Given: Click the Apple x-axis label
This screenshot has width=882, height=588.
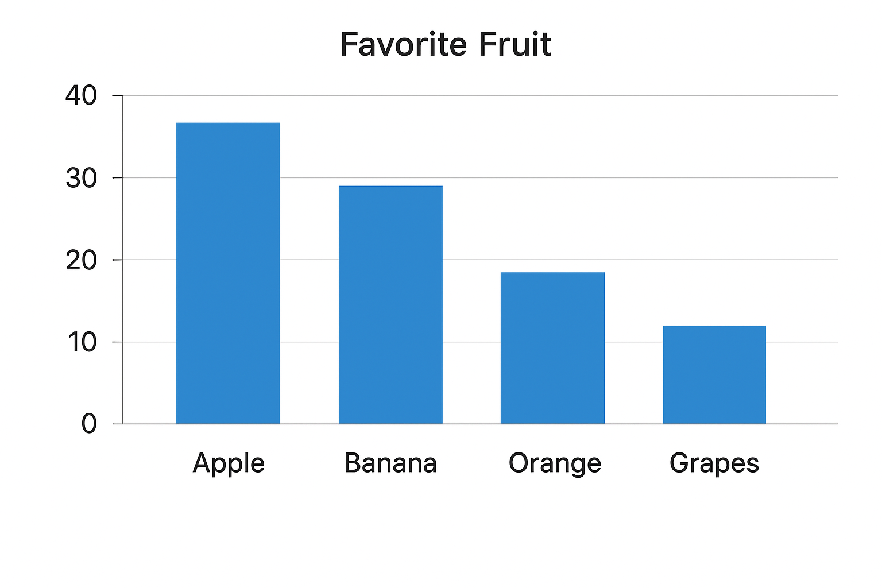Looking at the screenshot, I should pos(229,463).
